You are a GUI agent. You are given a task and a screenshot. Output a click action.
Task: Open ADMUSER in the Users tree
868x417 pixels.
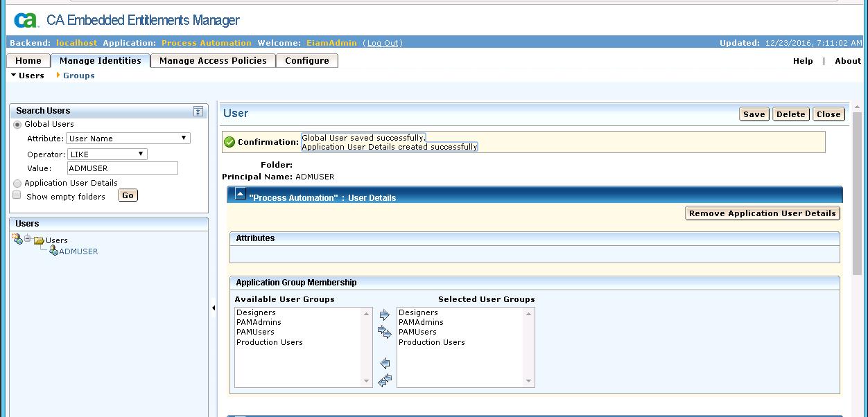click(x=78, y=251)
